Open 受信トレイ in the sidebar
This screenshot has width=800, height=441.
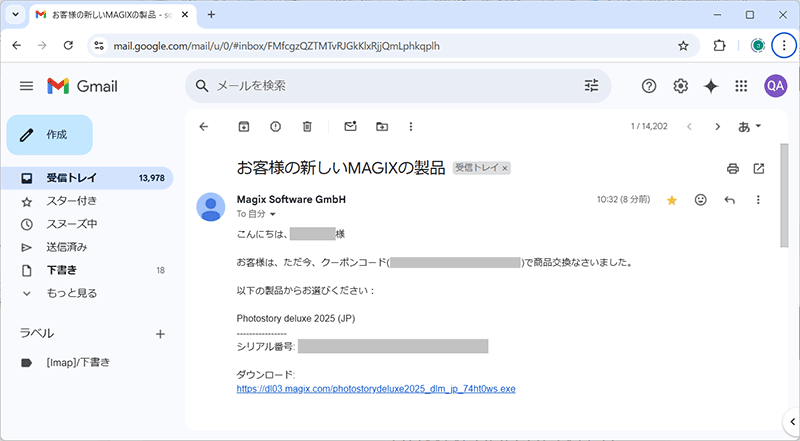click(x=87, y=178)
